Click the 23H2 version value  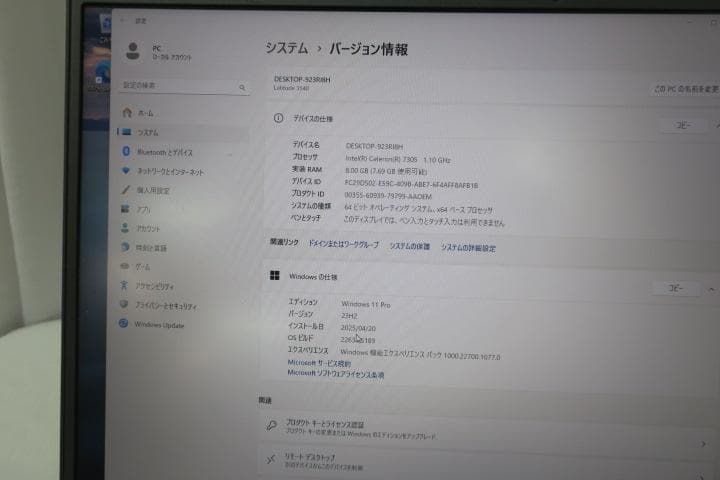tap(349, 316)
